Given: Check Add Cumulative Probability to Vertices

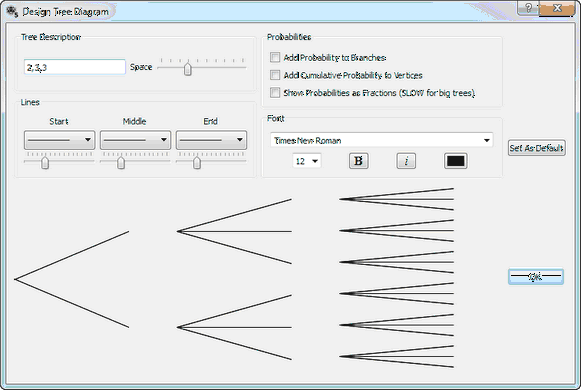Looking at the screenshot, I should point(275,75).
